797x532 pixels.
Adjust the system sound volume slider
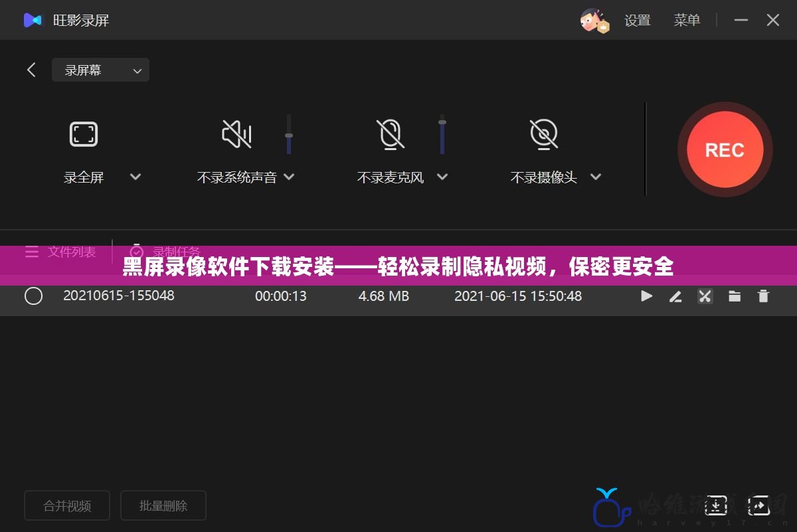[x=289, y=134]
